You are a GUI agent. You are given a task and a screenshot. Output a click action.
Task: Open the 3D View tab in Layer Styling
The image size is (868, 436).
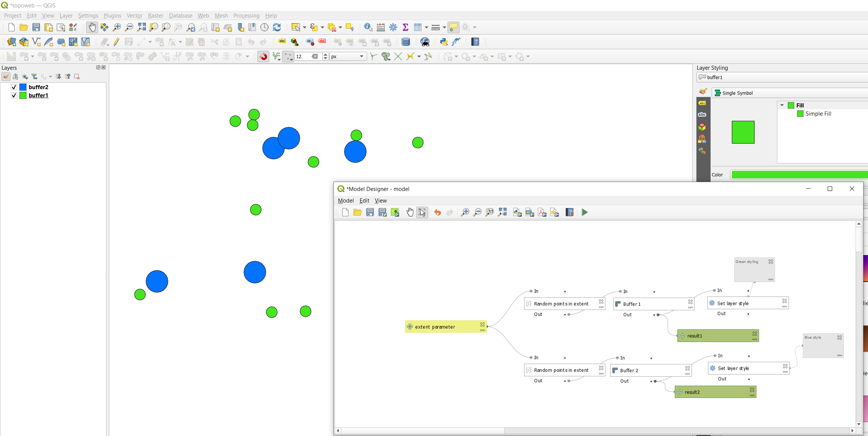point(702,127)
